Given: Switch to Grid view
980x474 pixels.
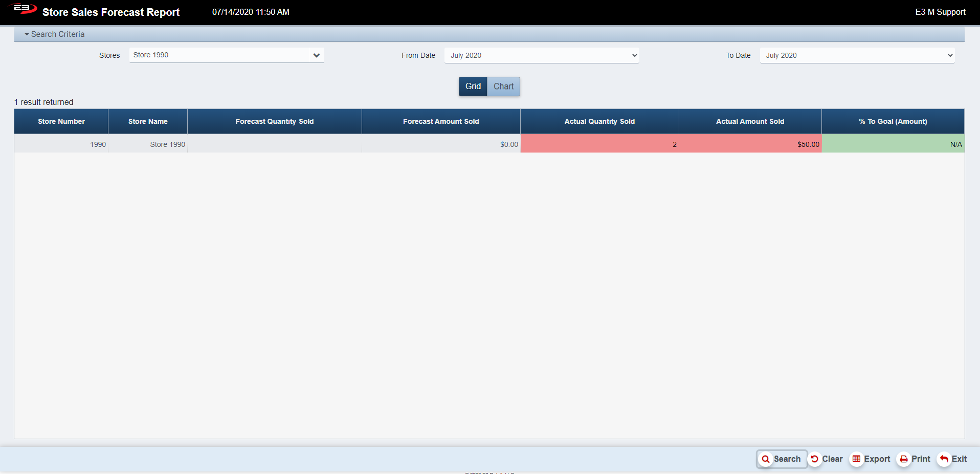Looking at the screenshot, I should tap(473, 87).
